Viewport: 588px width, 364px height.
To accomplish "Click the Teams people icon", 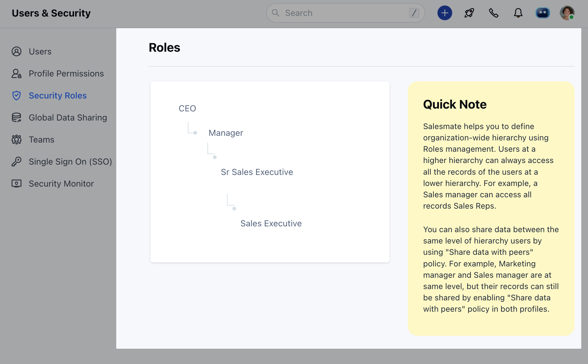I will pyautogui.click(x=17, y=139).
